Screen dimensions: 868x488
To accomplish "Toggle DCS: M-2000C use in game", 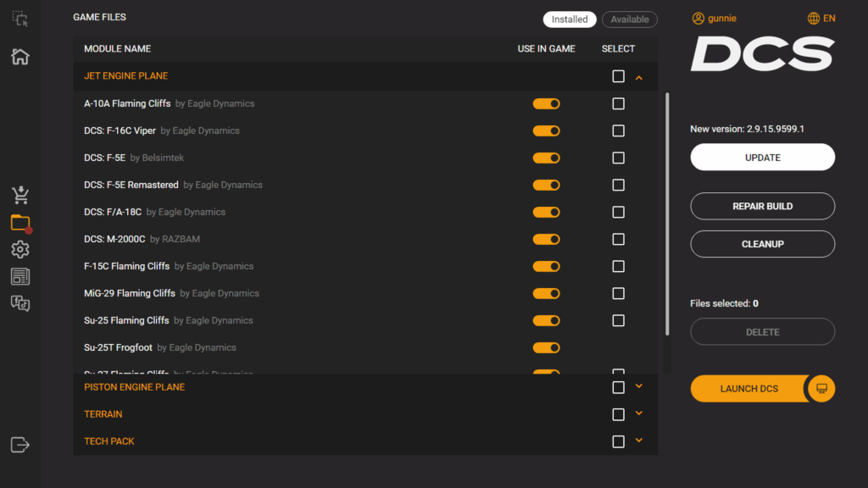I will 547,239.
